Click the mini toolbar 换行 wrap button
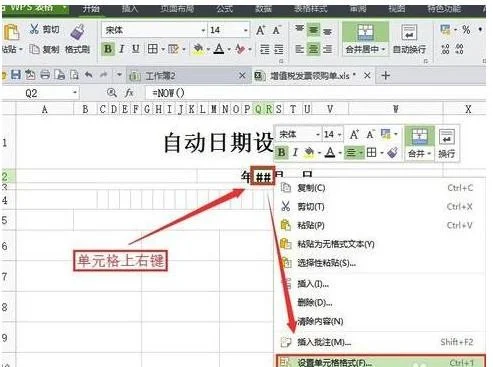This screenshot has width=493, height=367. [x=446, y=144]
